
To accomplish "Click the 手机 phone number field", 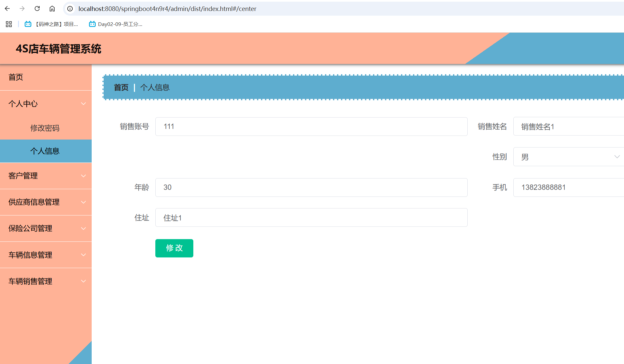I will click(x=567, y=187).
